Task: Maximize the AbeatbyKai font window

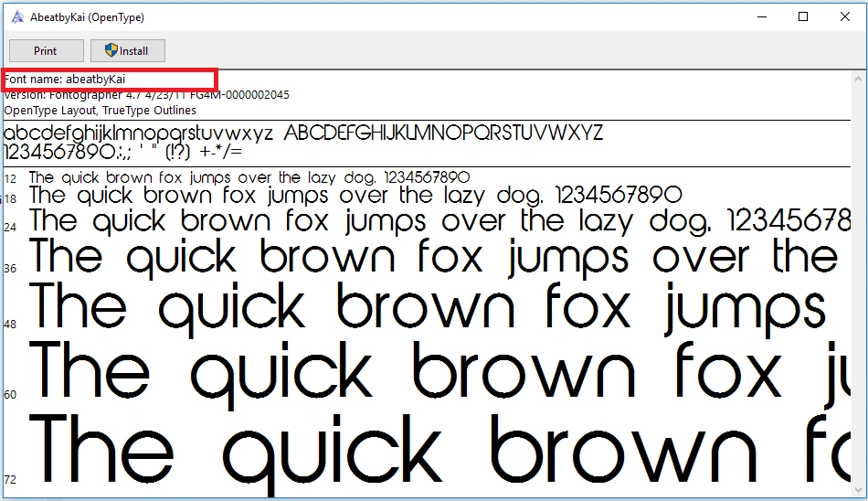Action: point(803,16)
